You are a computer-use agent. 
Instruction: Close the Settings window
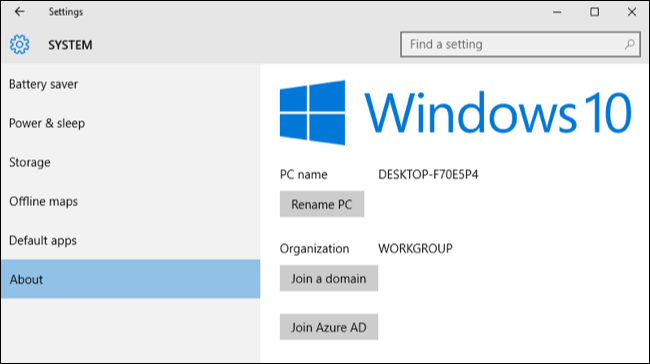[631, 12]
